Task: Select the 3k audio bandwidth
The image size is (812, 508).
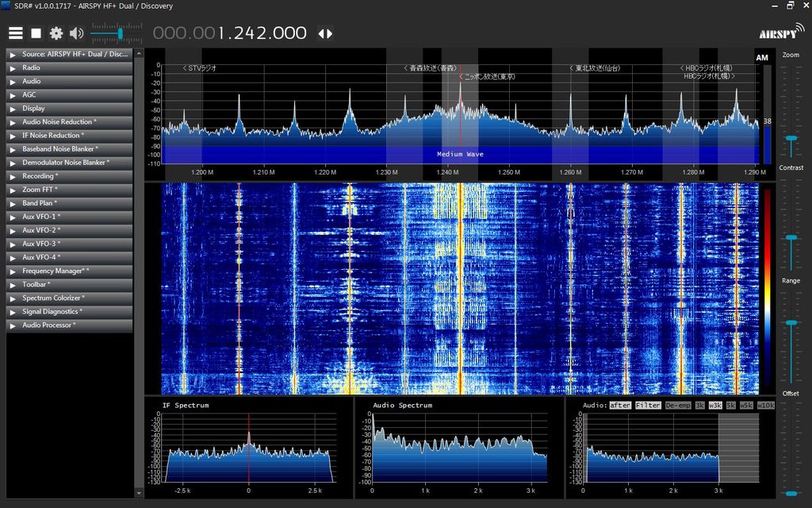Action: [701, 405]
